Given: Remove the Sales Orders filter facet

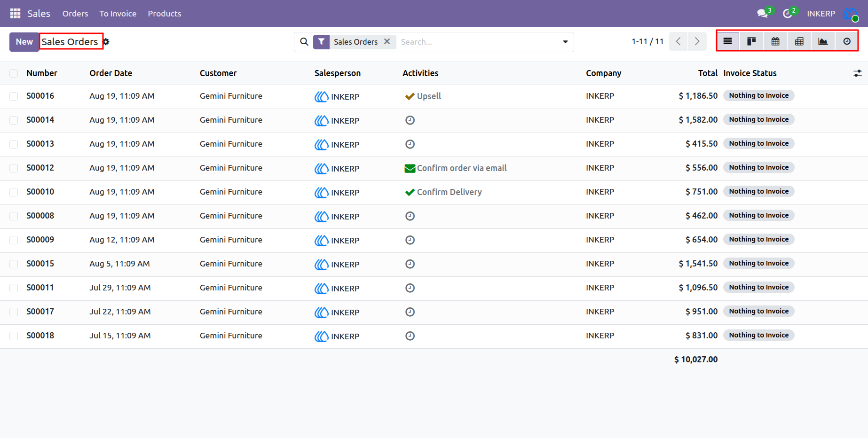Looking at the screenshot, I should pyautogui.click(x=387, y=41).
